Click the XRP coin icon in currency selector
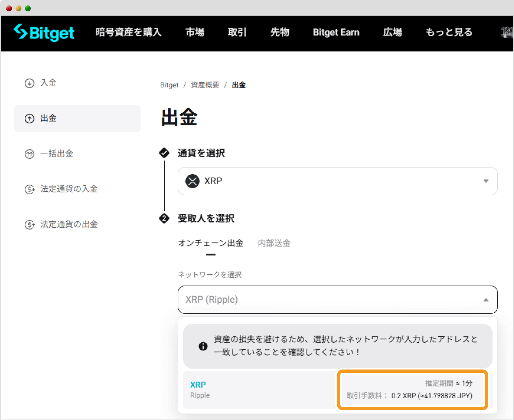The width and height of the screenshot is (514, 420). [192, 181]
